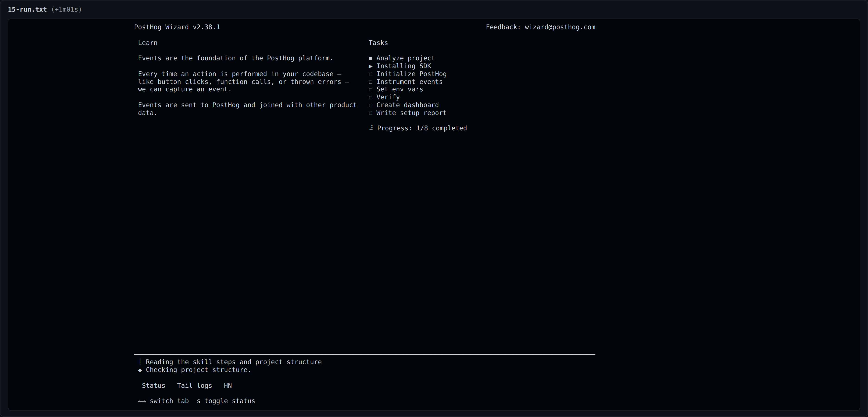The width and height of the screenshot is (868, 417).
Task: Click the wizard@posthog.com feedback address
Action: [560, 27]
